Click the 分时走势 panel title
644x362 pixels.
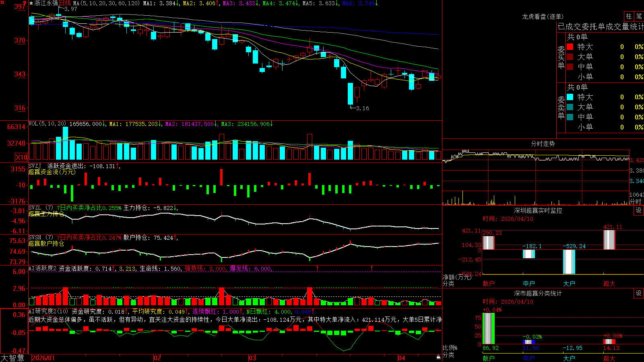[x=543, y=144]
